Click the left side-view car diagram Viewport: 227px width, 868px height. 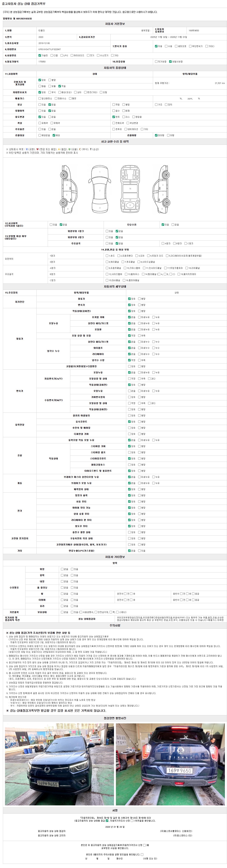coord(67,189)
